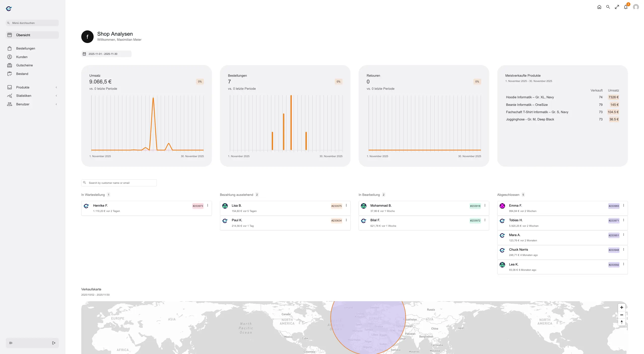Go to the Gutscheine page
Image resolution: width=644 pixels, height=354 pixels.
pos(24,65)
